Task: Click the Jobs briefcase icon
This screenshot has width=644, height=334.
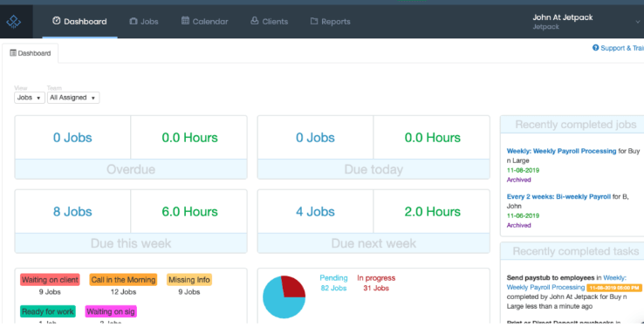Action: [133, 21]
